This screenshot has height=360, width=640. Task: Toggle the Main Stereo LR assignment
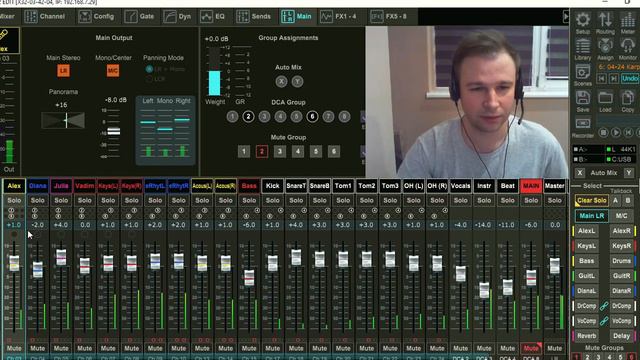pos(63,71)
